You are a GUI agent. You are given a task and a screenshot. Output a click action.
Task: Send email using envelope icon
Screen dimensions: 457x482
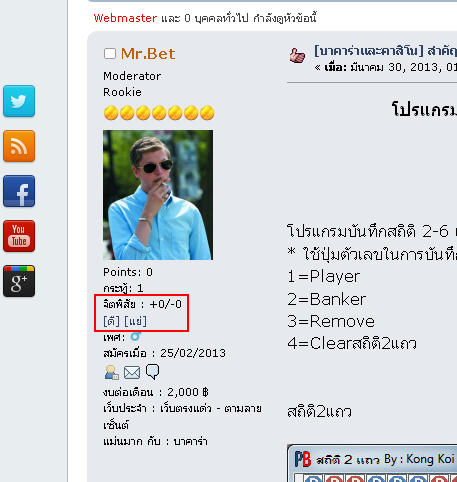click(132, 372)
